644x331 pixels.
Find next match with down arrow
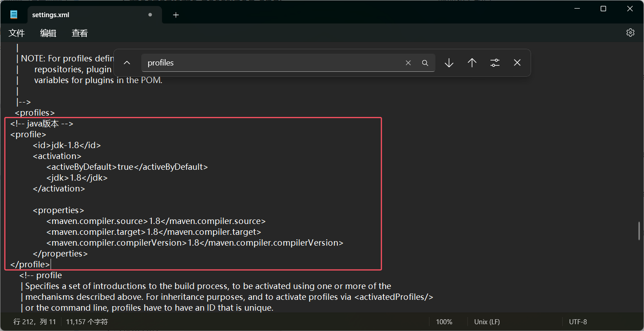pos(449,63)
